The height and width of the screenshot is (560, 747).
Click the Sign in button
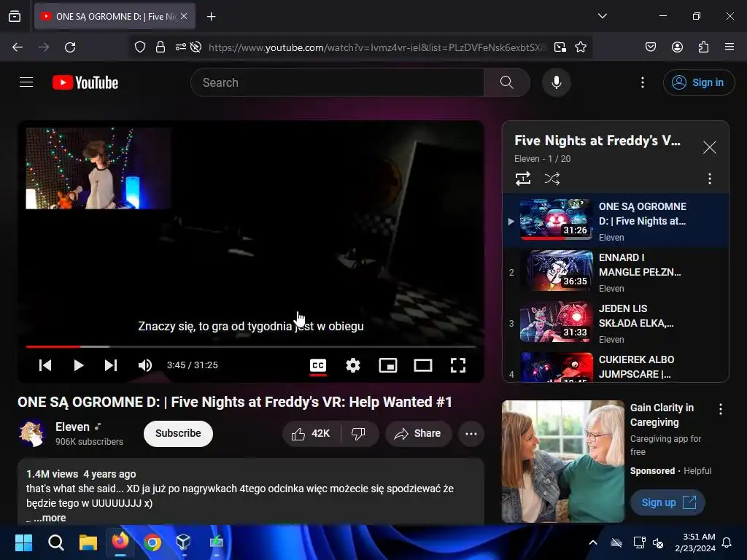pyautogui.click(x=698, y=82)
